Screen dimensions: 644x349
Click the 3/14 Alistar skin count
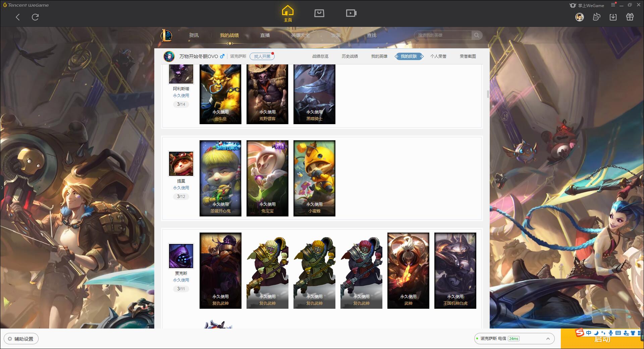coord(181,104)
